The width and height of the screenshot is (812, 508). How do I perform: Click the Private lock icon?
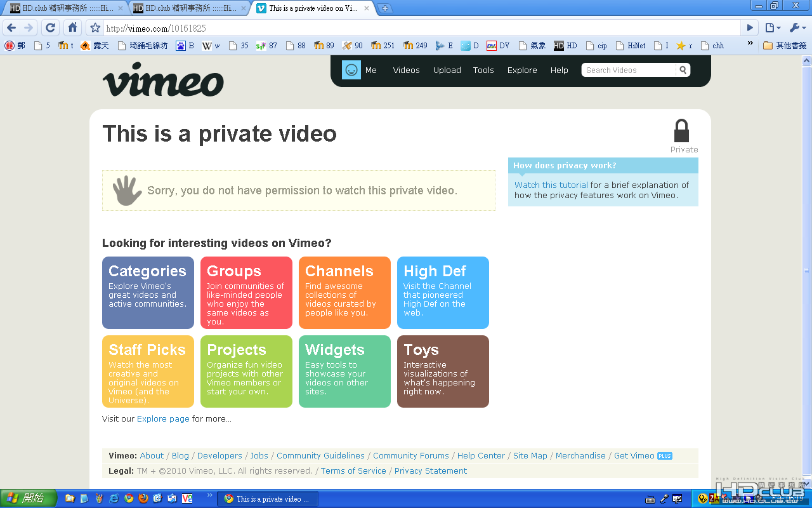point(681,131)
